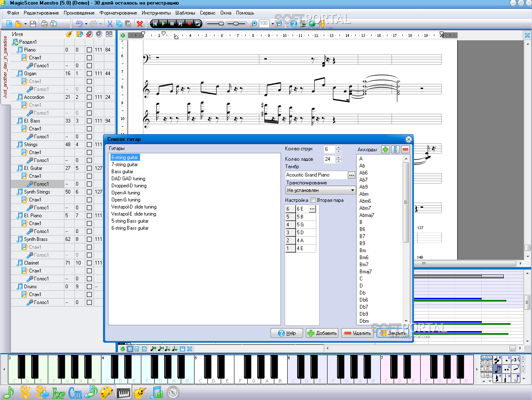Click the green plus add chord icon
This screenshot has width=532, height=400.
[x=386, y=150]
